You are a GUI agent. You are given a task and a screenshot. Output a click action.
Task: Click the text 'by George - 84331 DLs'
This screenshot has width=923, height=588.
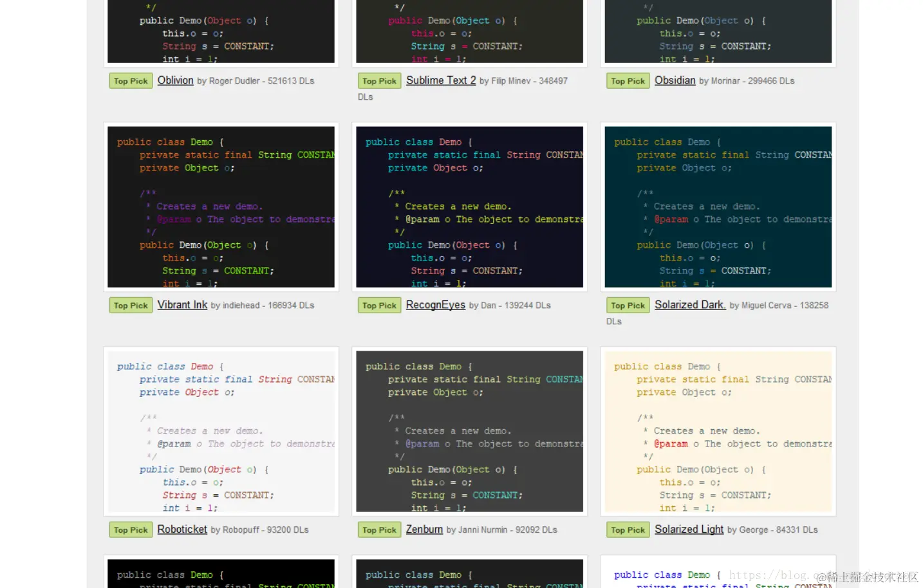772,530
